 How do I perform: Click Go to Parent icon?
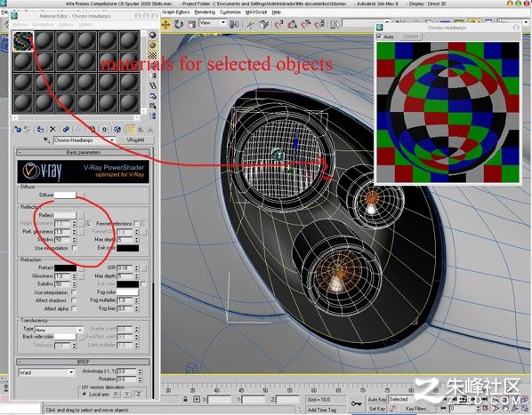pyautogui.click(x=141, y=129)
